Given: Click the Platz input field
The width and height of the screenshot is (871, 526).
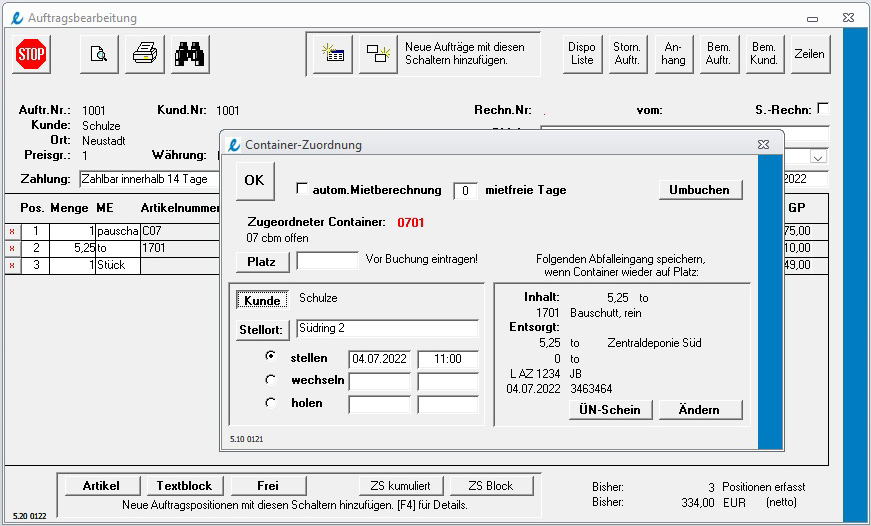Looking at the screenshot, I should (327, 261).
